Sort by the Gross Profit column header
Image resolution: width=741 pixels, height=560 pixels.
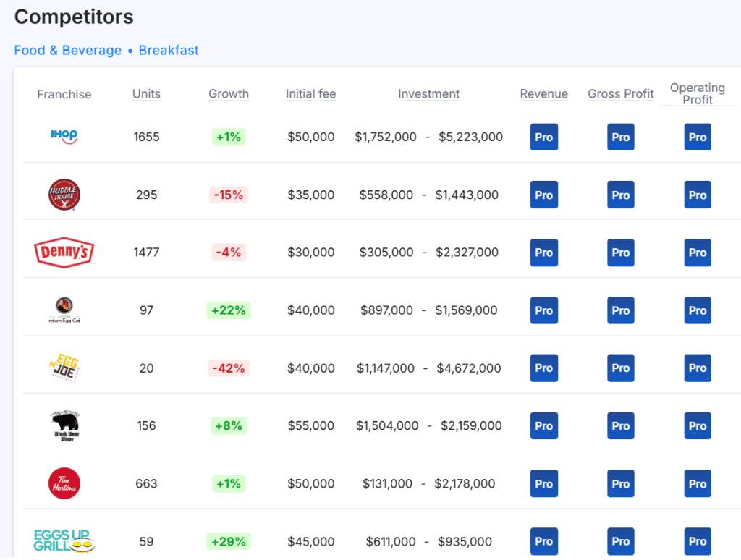(x=620, y=93)
